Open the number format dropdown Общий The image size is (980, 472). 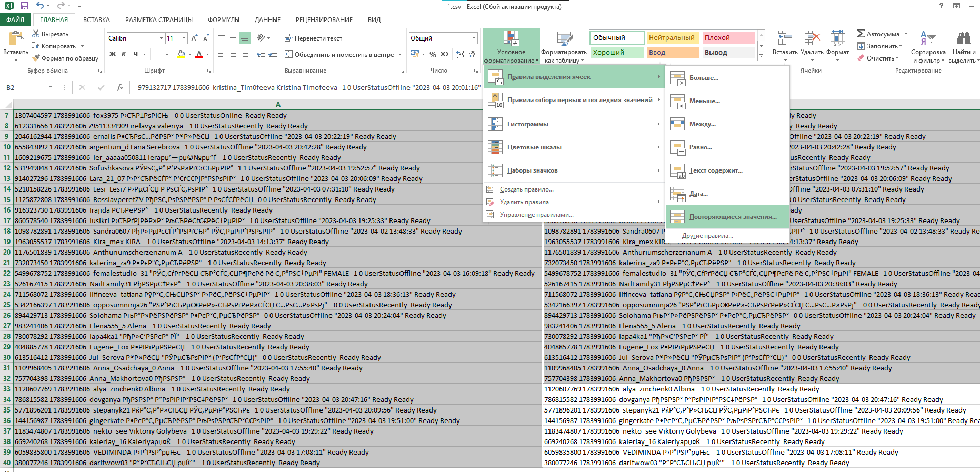[x=473, y=38]
